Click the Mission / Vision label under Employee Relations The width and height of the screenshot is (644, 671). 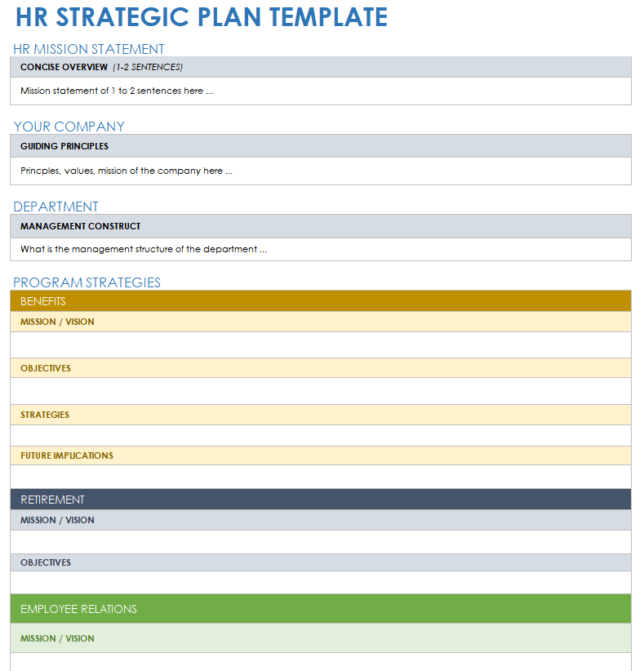tap(57, 638)
